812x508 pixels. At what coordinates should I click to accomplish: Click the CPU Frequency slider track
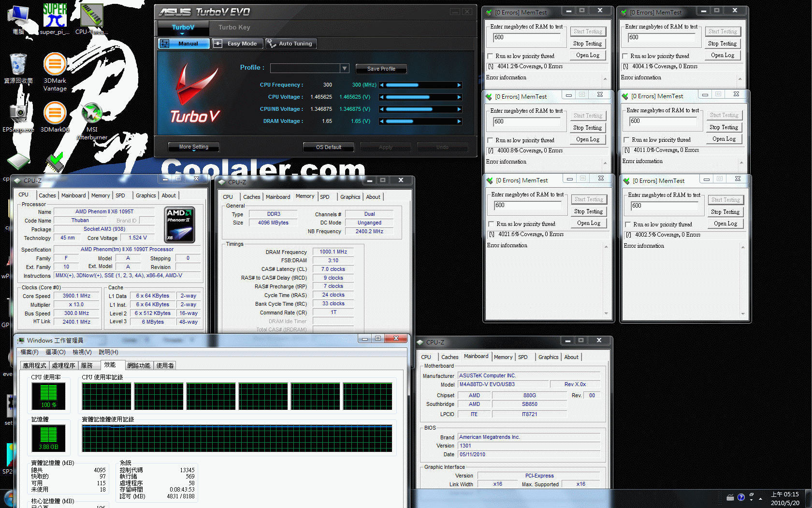pyautogui.click(x=420, y=85)
